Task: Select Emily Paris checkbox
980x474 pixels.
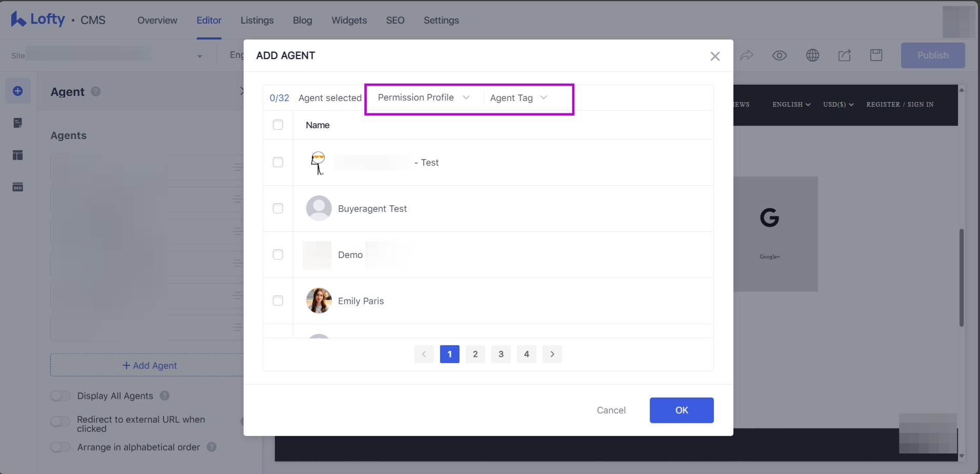Action: click(x=278, y=301)
